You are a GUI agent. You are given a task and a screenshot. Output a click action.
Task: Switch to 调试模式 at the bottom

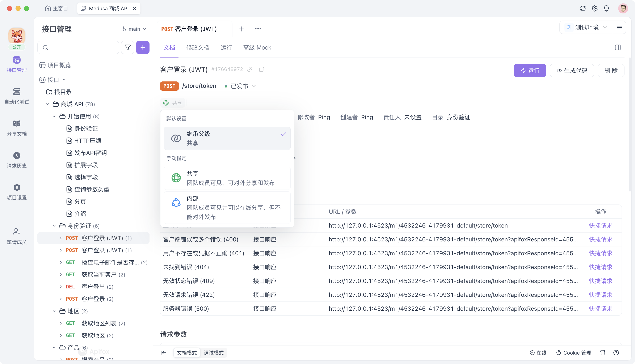click(214, 353)
